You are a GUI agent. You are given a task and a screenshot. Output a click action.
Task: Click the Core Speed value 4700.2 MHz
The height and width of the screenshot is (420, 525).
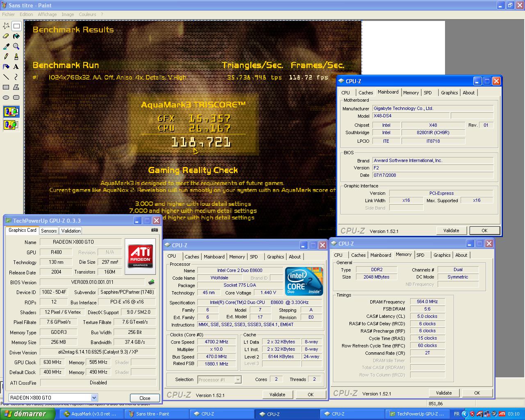click(x=217, y=342)
